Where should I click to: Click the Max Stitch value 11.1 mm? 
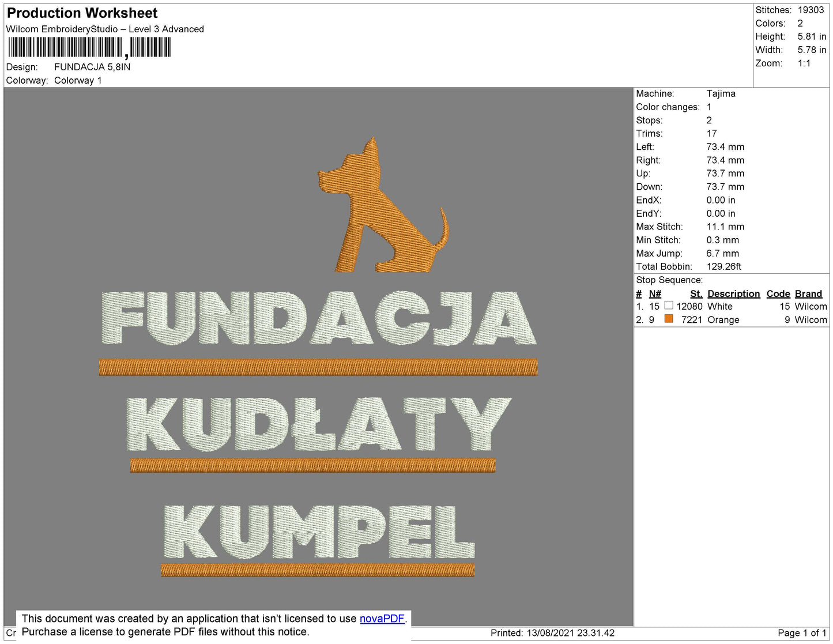tap(725, 227)
